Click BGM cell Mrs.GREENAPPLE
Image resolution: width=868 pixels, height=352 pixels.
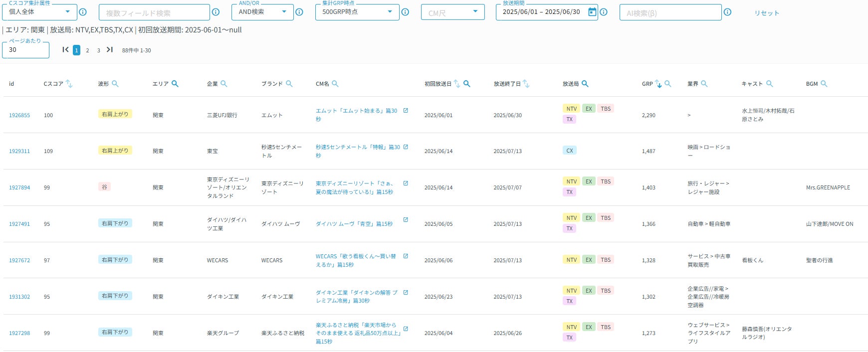coord(828,187)
